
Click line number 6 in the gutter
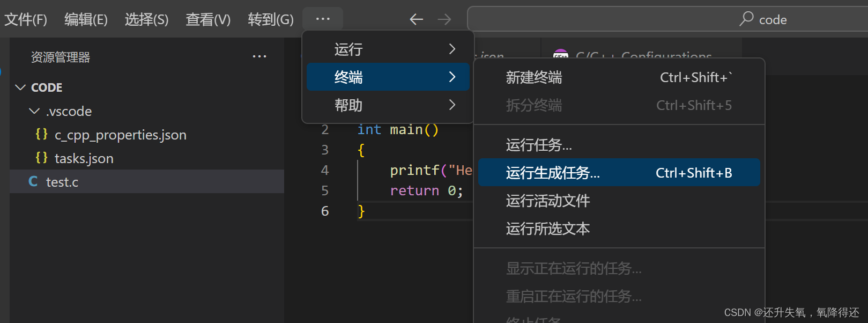(x=325, y=211)
